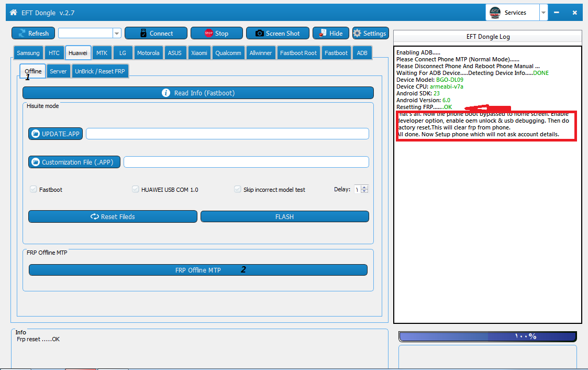
Task: Toggle HUAWEI USB COM 1.0 checkbox
Action: pos(136,189)
